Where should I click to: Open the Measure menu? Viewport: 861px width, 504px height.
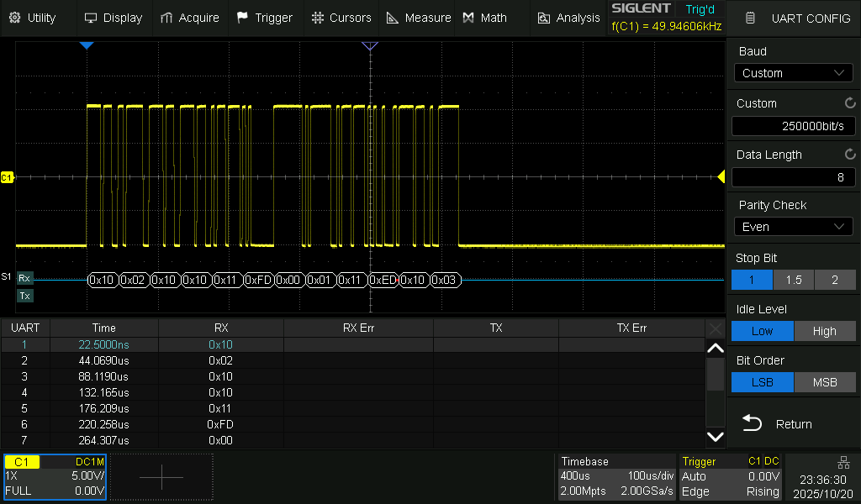[418, 18]
